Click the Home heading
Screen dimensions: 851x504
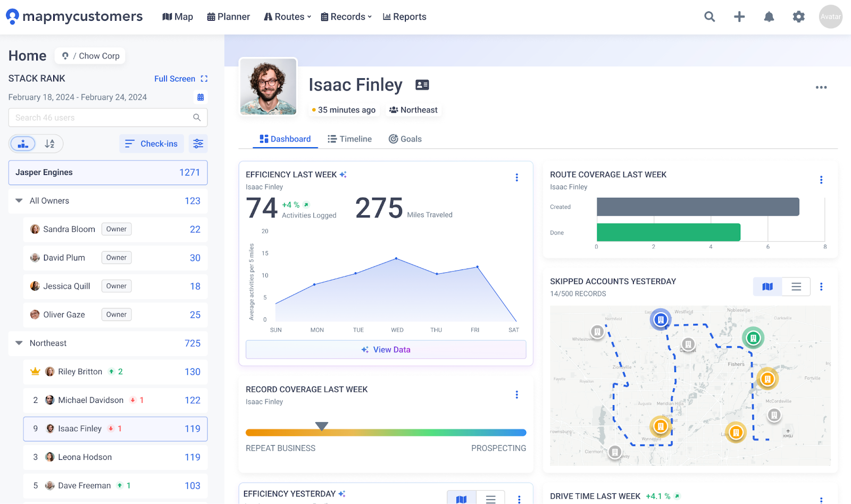28,56
